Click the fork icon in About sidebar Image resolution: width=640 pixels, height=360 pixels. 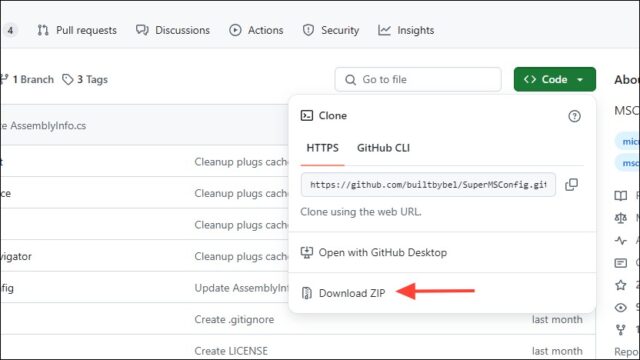(620, 329)
